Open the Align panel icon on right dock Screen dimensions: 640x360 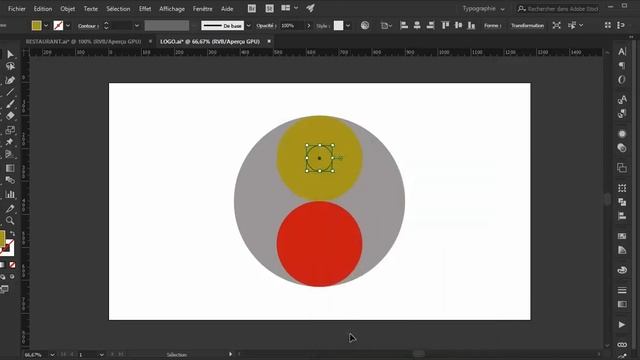[x=622, y=216]
